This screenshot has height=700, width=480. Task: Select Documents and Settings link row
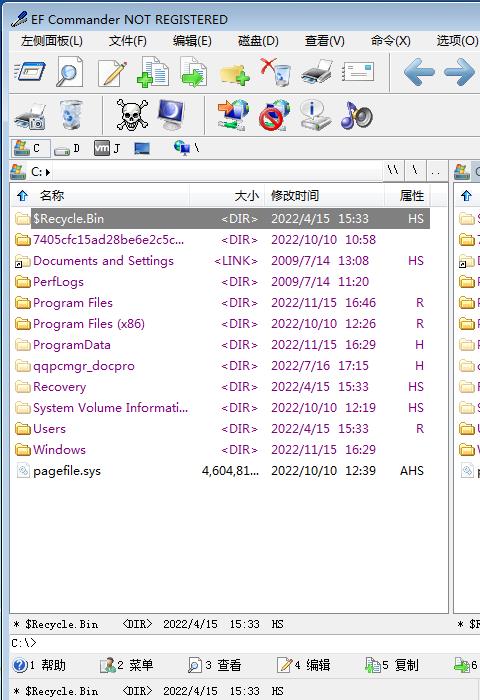tap(222, 261)
